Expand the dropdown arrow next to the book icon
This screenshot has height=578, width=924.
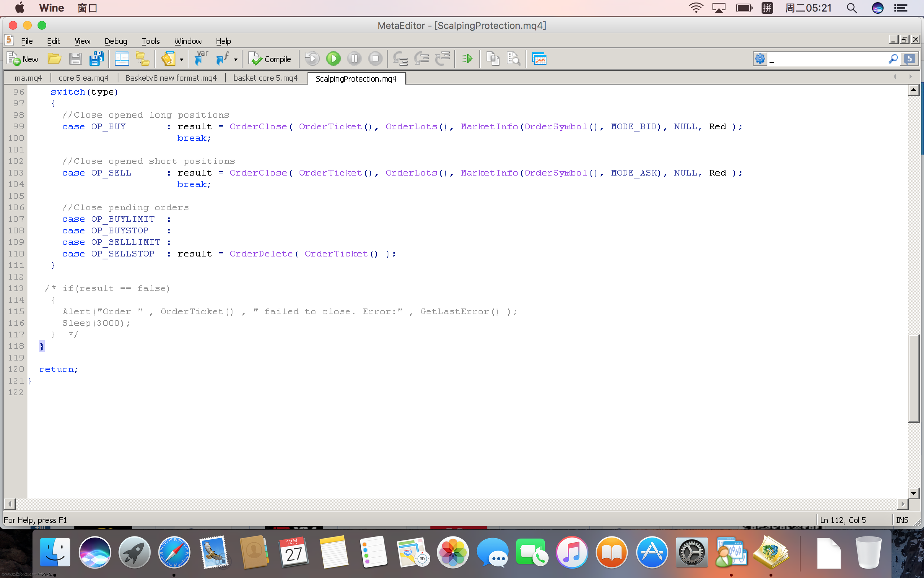point(181,59)
